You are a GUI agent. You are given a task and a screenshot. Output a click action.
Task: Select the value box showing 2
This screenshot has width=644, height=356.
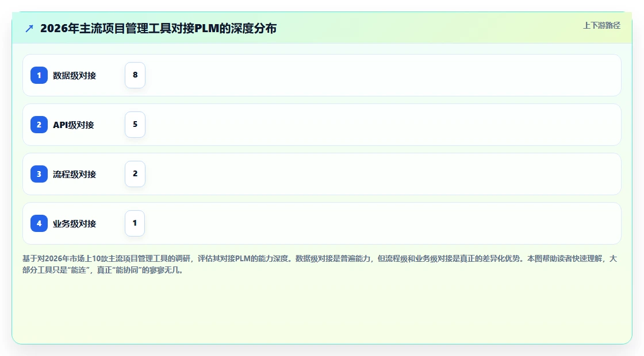click(135, 174)
